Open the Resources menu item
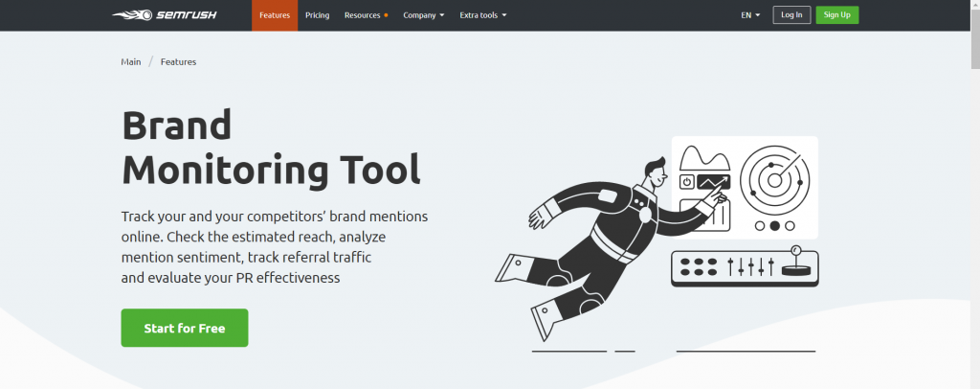Screen dimensions: 980x389 (366, 15)
